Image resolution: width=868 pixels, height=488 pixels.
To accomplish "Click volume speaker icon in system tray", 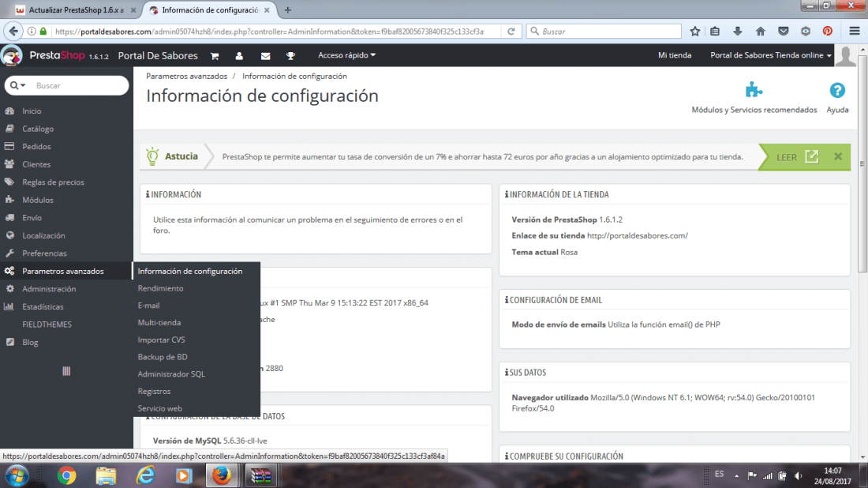I will [x=799, y=476].
